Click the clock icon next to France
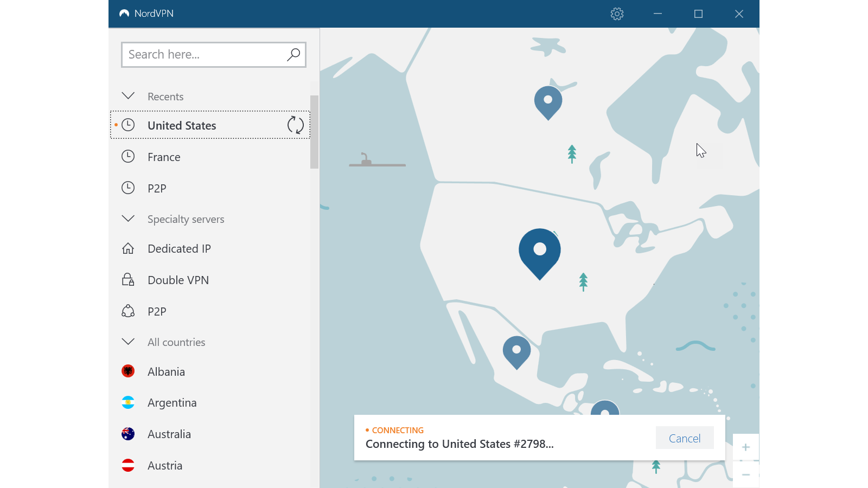The width and height of the screenshot is (868, 488). tap(128, 157)
